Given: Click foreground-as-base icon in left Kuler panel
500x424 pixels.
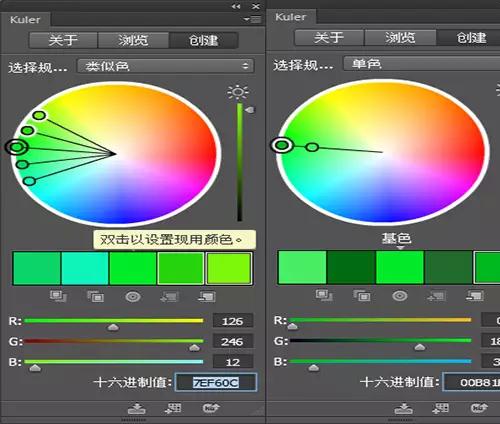Looking at the screenshot, I should [x=58, y=296].
